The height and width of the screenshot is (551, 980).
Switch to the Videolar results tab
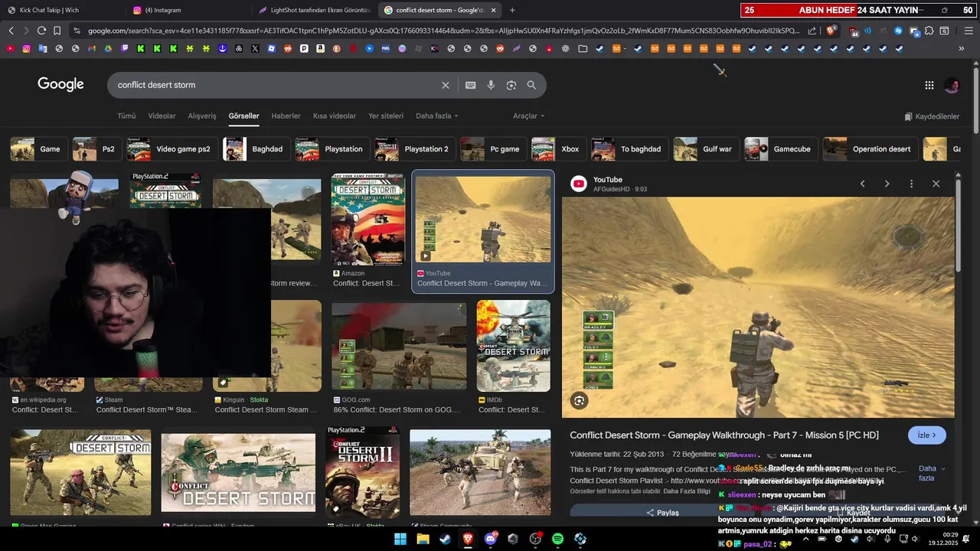(x=162, y=116)
